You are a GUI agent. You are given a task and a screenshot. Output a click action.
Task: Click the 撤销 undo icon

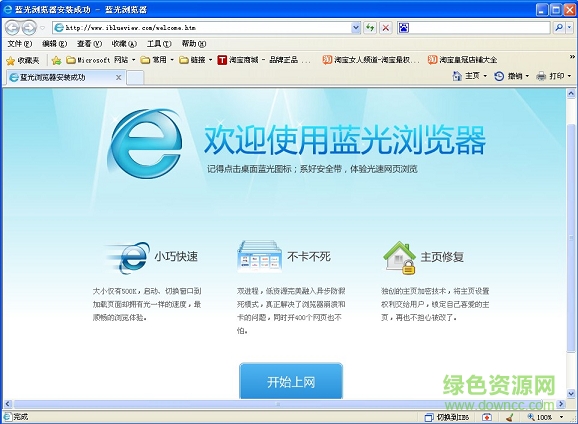coord(499,76)
